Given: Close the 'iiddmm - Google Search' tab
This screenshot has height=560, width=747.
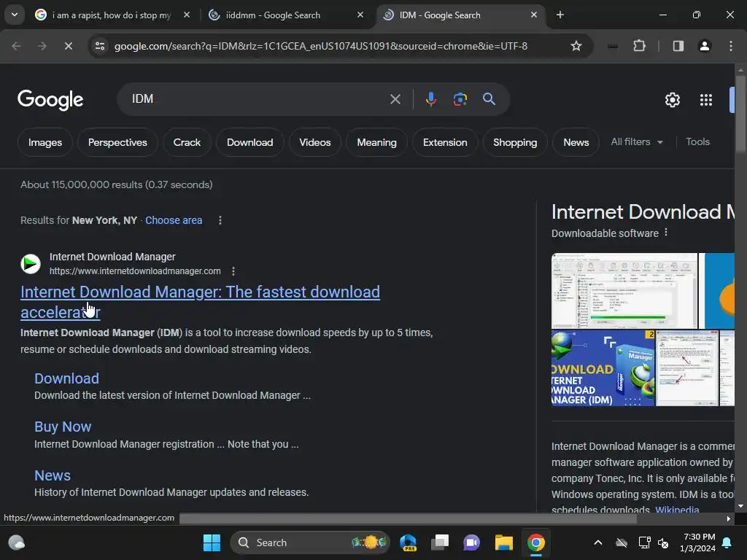Looking at the screenshot, I should [360, 15].
